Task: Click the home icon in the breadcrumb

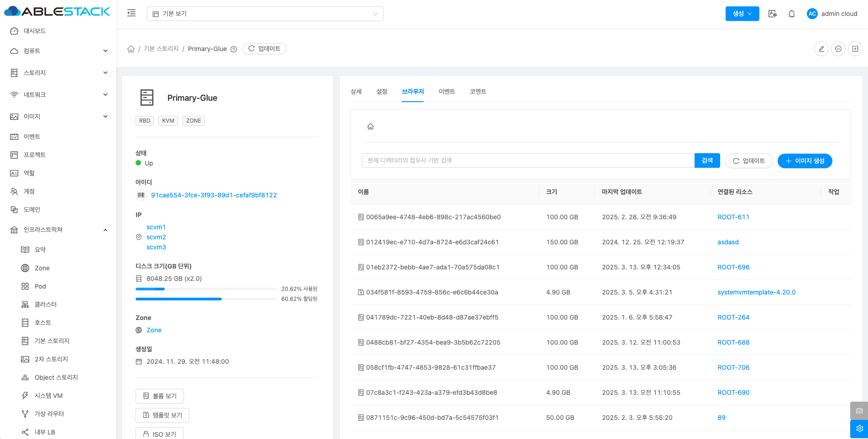Action: (x=131, y=49)
